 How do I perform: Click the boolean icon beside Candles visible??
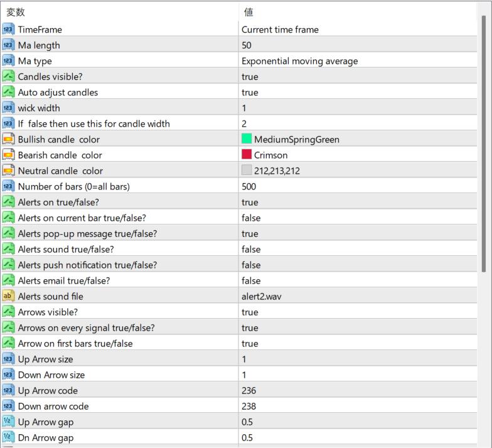point(8,77)
